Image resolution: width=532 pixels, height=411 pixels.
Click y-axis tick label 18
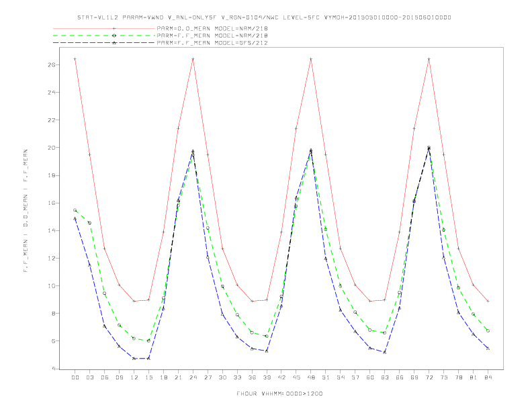[x=52, y=175]
